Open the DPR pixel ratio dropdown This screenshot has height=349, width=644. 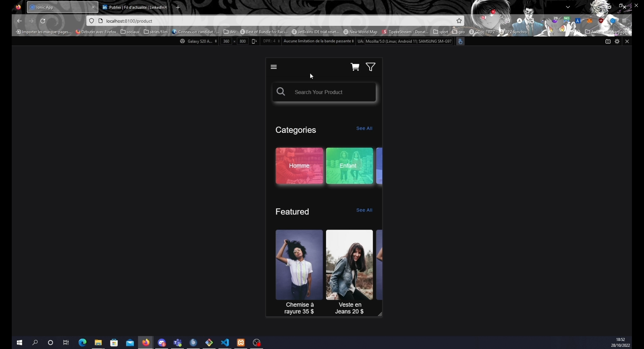(271, 41)
